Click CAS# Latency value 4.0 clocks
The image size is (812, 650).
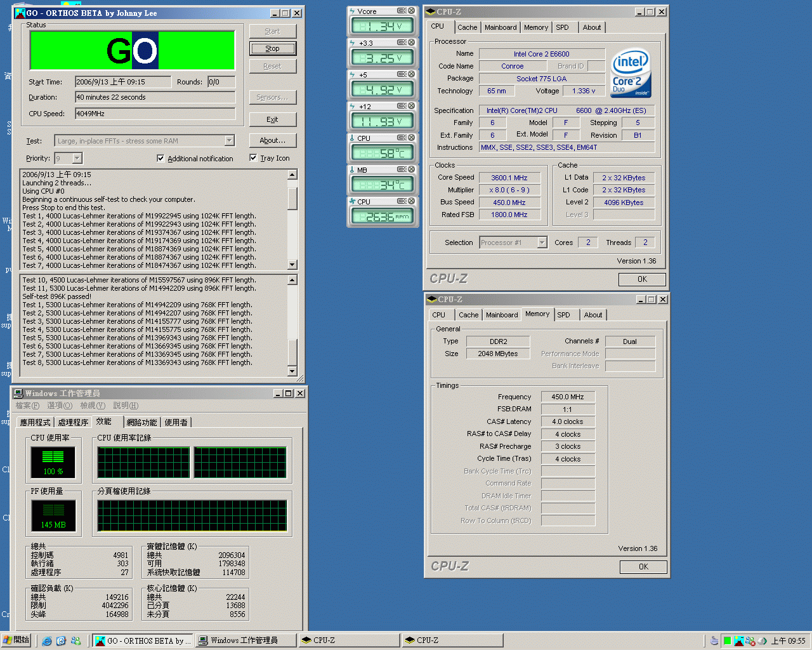click(x=568, y=421)
